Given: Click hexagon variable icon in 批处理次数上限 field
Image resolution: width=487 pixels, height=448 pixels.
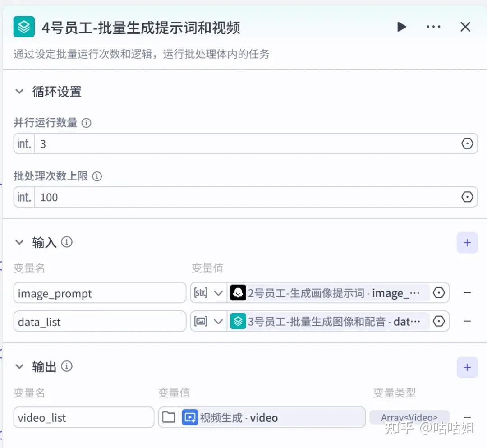Looking at the screenshot, I should pos(468,197).
